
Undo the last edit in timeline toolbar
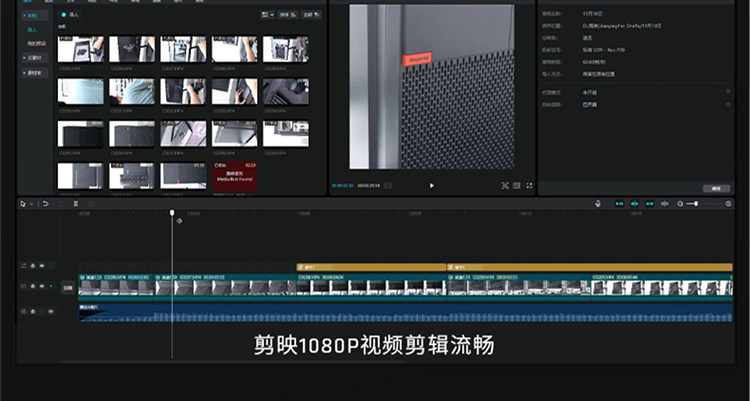coord(45,204)
